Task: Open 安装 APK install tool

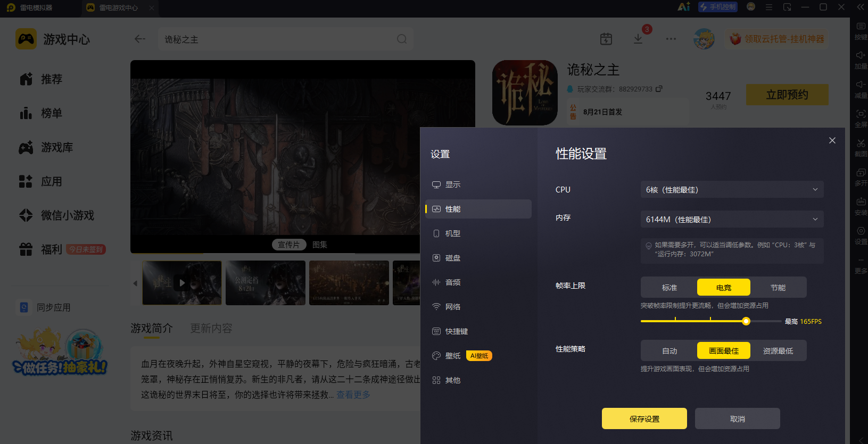Action: [861, 207]
